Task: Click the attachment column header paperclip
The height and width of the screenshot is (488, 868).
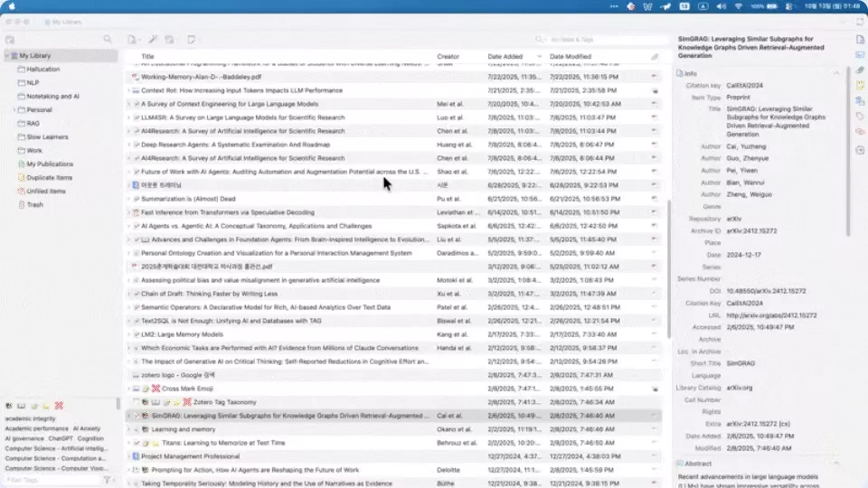Action: pos(655,56)
